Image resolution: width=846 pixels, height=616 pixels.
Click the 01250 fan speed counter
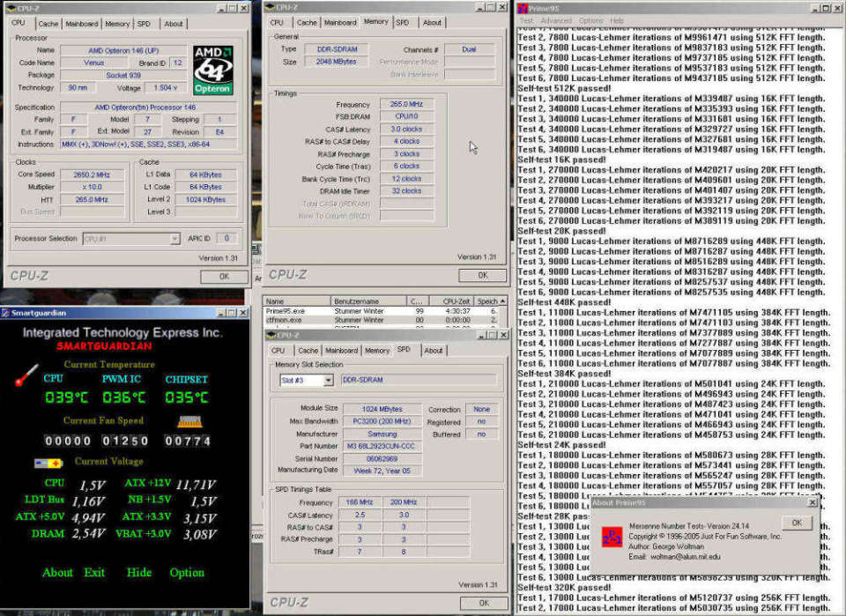click(x=124, y=441)
